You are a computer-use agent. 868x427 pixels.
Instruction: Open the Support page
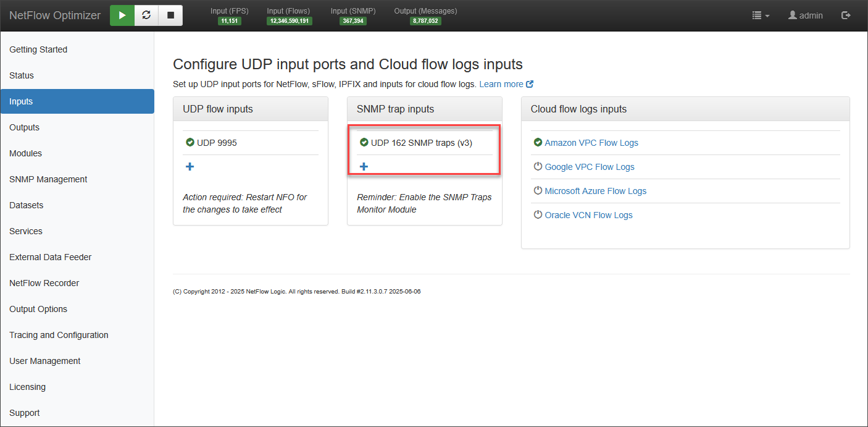(77, 413)
